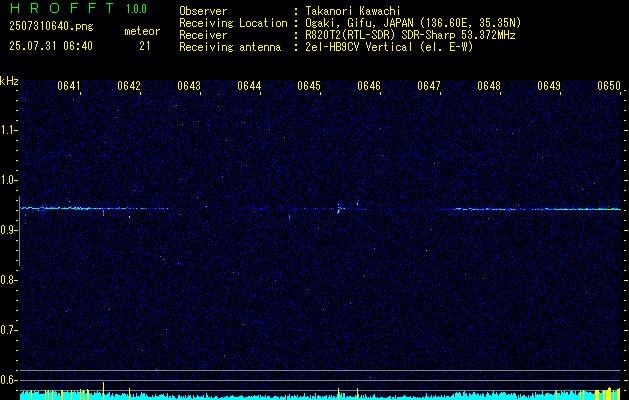Click the 'meteor' label

pos(142,31)
